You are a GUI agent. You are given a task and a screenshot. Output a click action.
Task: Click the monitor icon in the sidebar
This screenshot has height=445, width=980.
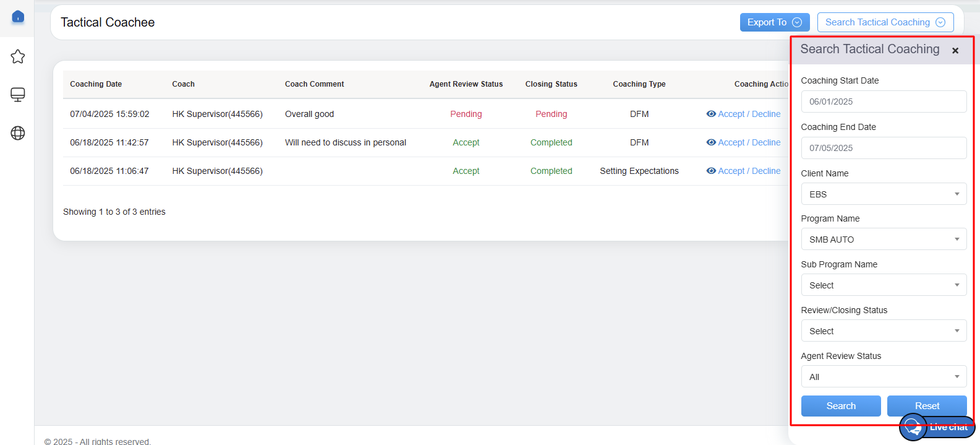[x=18, y=95]
